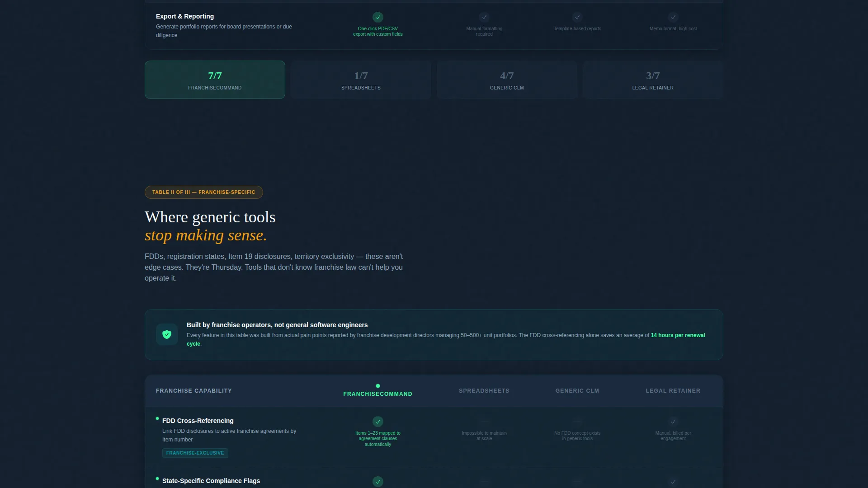The image size is (868, 488).
Task: Click 'One-click PDF/CSV export with custom fields' text
Action: 378,31
